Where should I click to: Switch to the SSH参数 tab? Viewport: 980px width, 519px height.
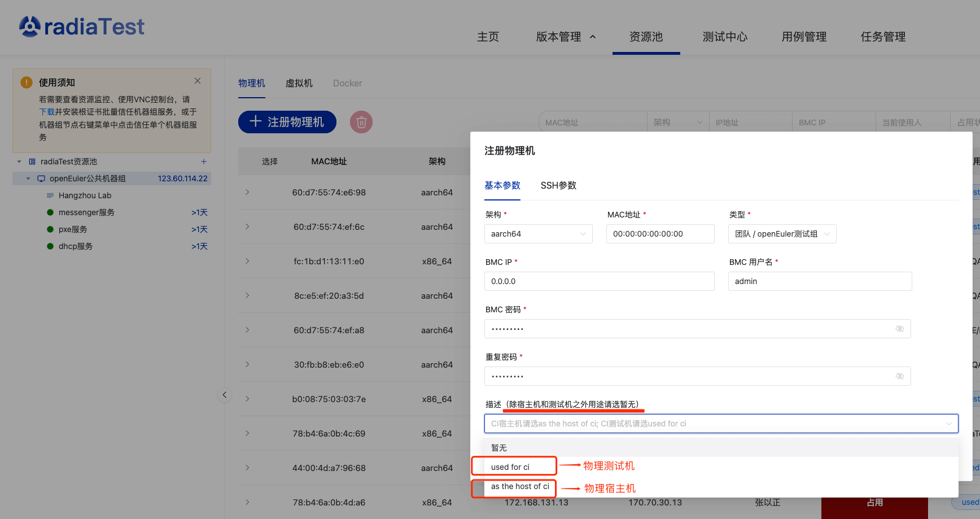coord(558,185)
